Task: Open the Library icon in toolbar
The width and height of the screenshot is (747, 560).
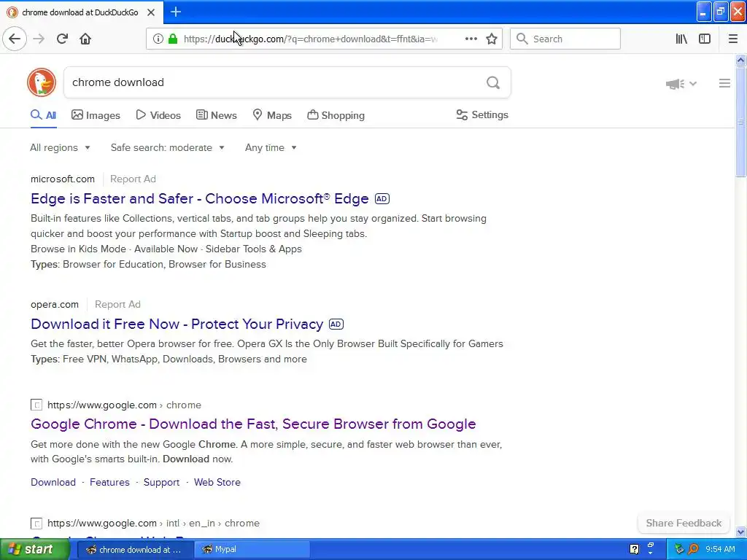Action: (x=681, y=39)
